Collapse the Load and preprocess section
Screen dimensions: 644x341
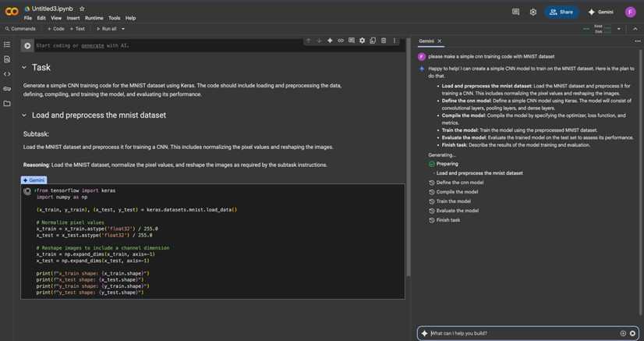(x=24, y=115)
